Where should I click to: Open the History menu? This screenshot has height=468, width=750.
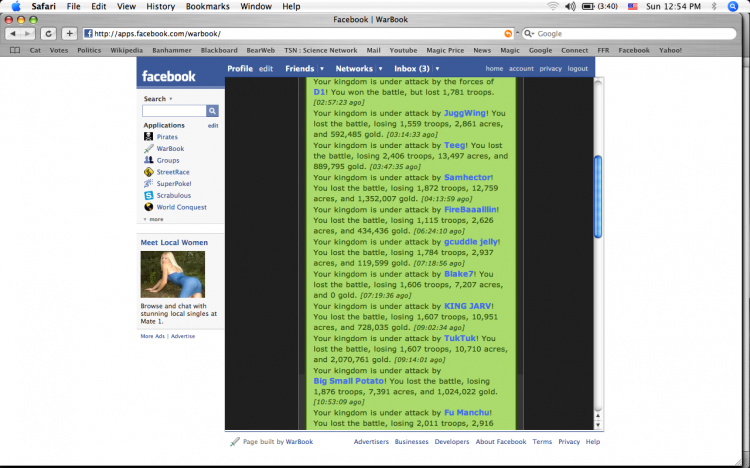tap(160, 6)
